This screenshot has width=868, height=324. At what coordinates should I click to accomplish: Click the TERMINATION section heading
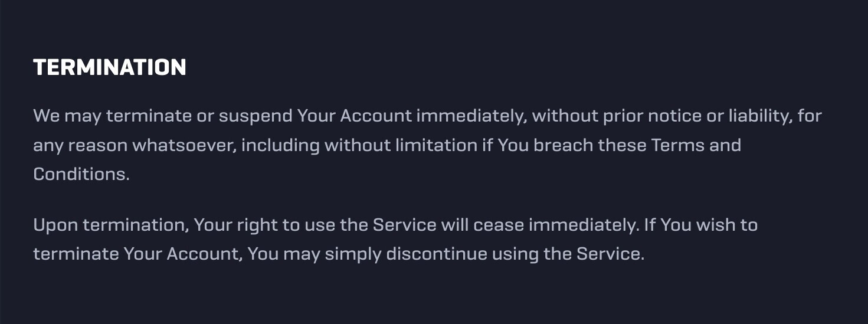110,67
